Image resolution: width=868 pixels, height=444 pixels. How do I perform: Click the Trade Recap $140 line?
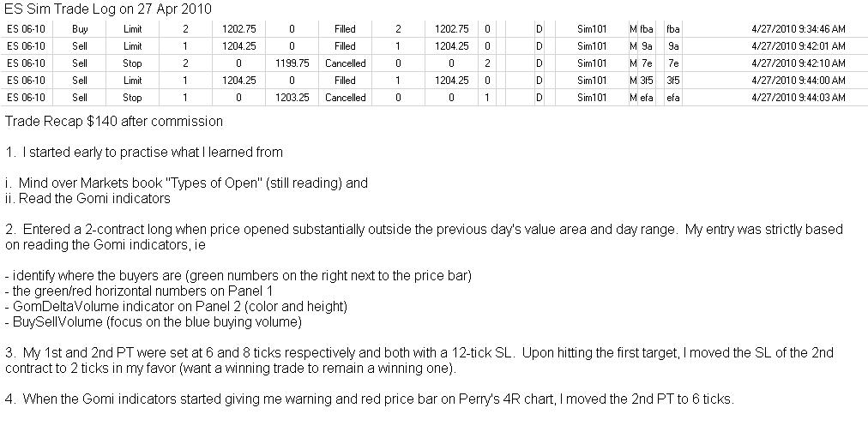click(x=113, y=122)
